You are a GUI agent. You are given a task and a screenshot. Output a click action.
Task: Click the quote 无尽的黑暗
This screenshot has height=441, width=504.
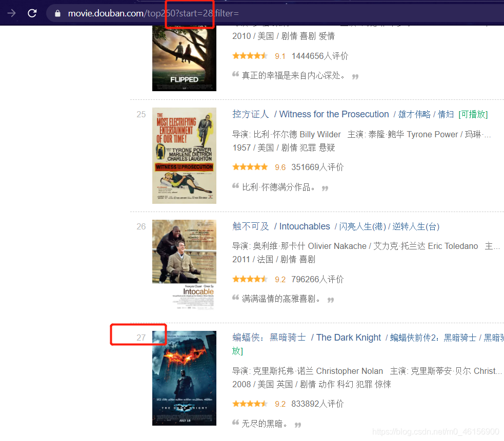click(x=265, y=424)
